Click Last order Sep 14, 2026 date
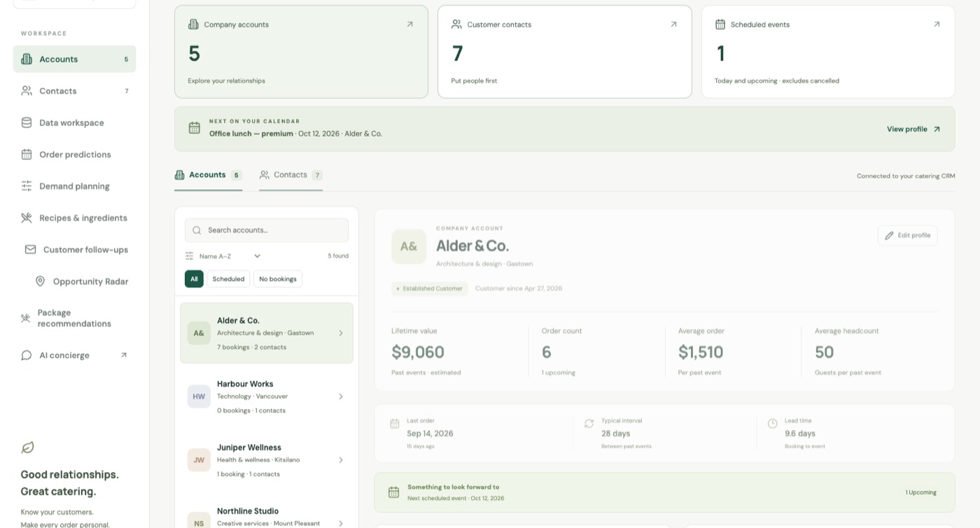Image resolution: width=980 pixels, height=528 pixels. [x=430, y=433]
